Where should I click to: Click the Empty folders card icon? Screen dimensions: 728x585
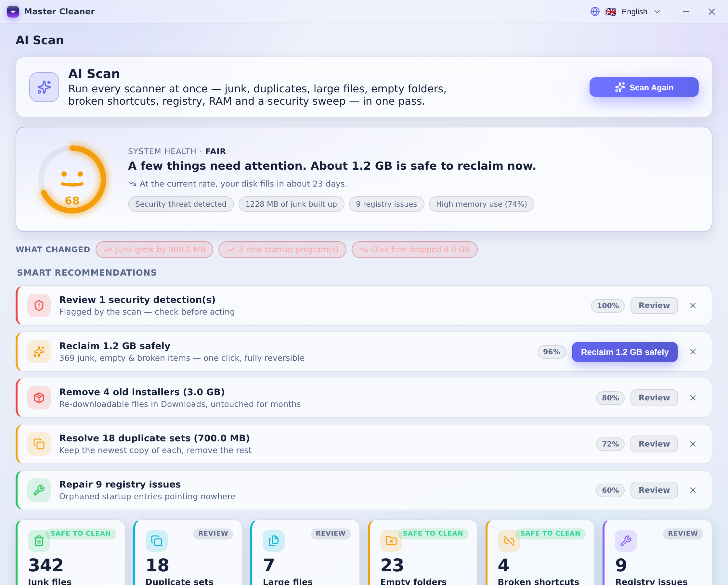pyautogui.click(x=391, y=541)
